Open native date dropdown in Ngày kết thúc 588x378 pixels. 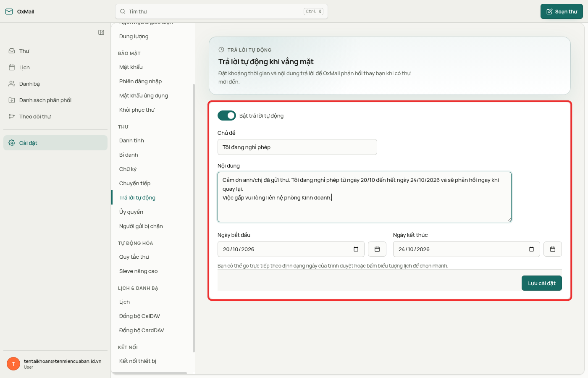pyautogui.click(x=532, y=249)
